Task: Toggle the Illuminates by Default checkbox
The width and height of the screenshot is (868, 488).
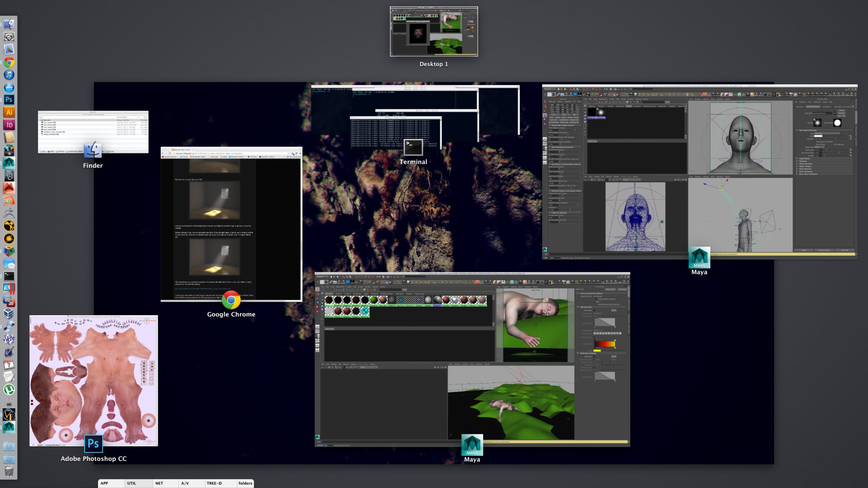Action: (815, 141)
